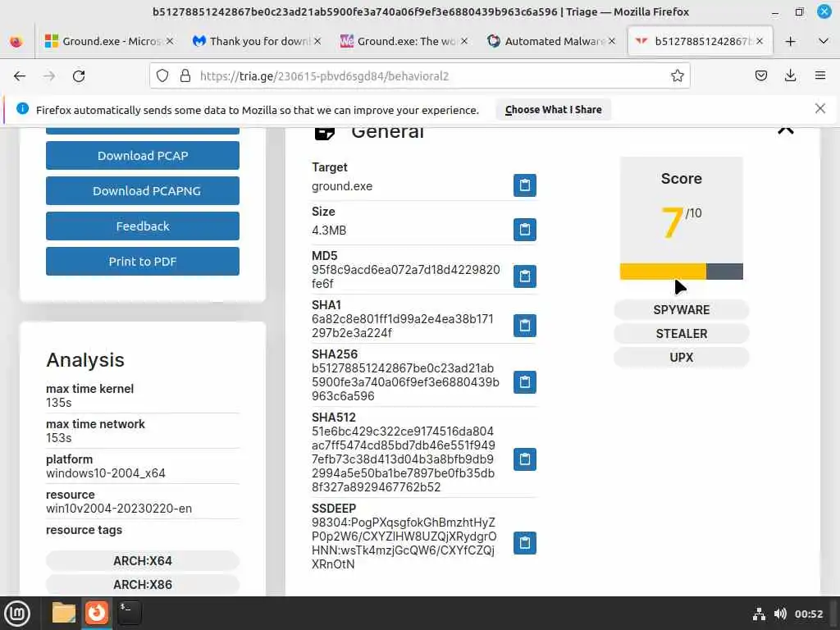
Task: Open the Firefox downloads panel
Action: (790, 76)
